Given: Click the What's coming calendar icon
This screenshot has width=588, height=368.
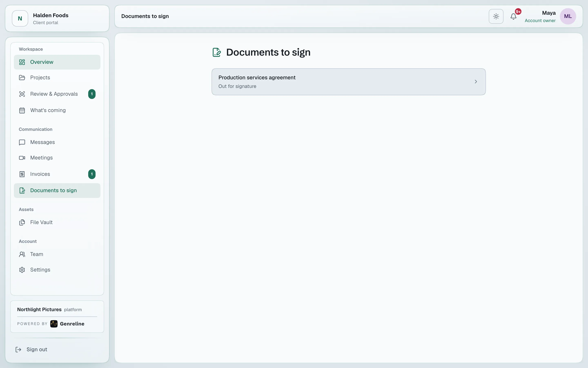Looking at the screenshot, I should click(x=22, y=110).
